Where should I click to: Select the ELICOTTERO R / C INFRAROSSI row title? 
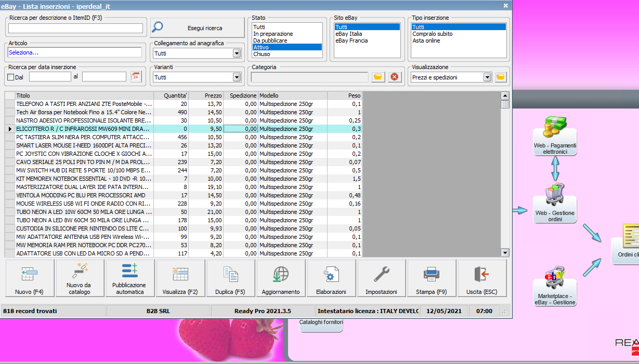pyautogui.click(x=84, y=129)
